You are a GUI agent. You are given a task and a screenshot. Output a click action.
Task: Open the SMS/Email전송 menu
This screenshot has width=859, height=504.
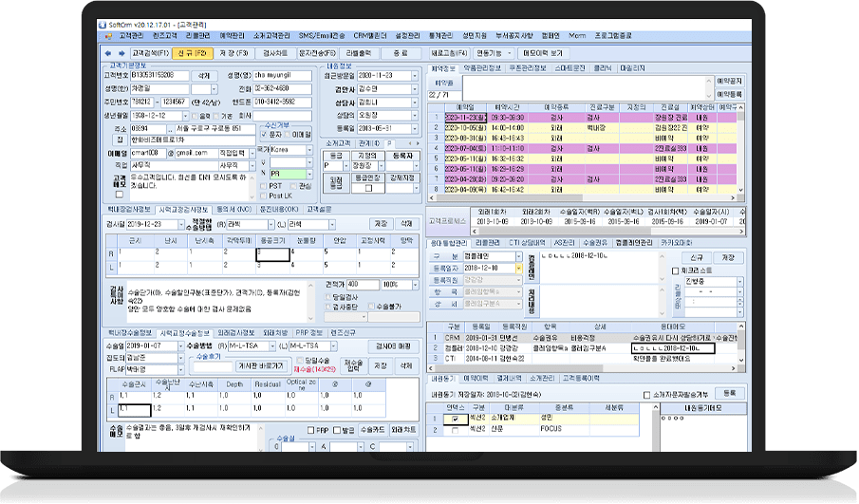click(x=322, y=36)
